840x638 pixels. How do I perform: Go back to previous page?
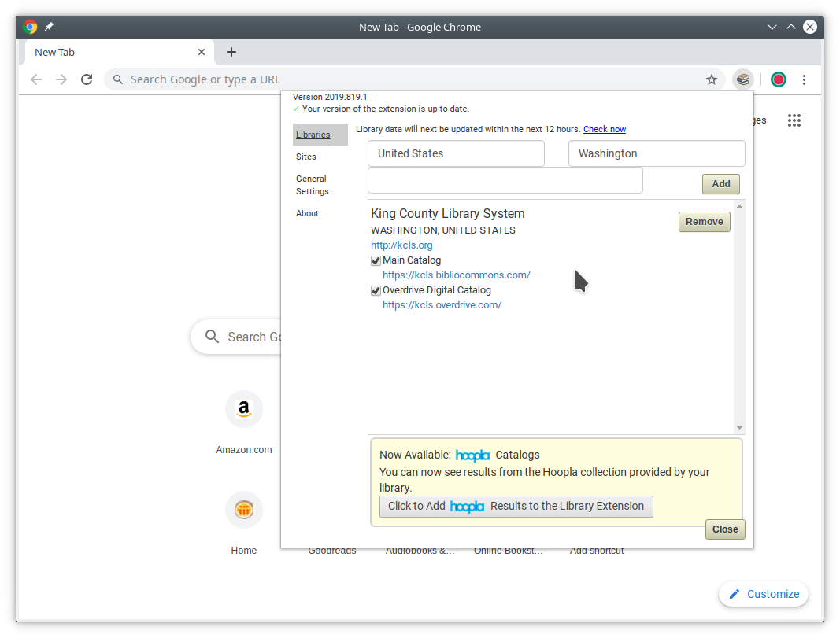point(36,79)
